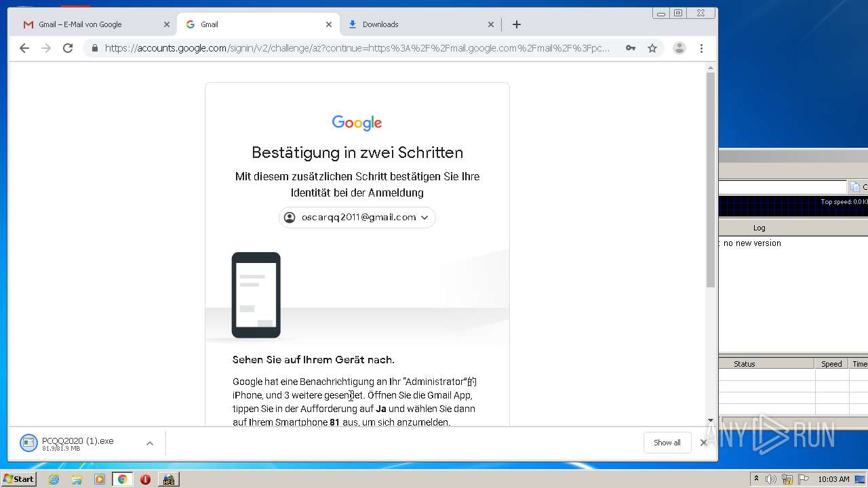Click the phone illustration
Image resolution: width=868 pixels, height=488 pixels.
pyautogui.click(x=256, y=295)
